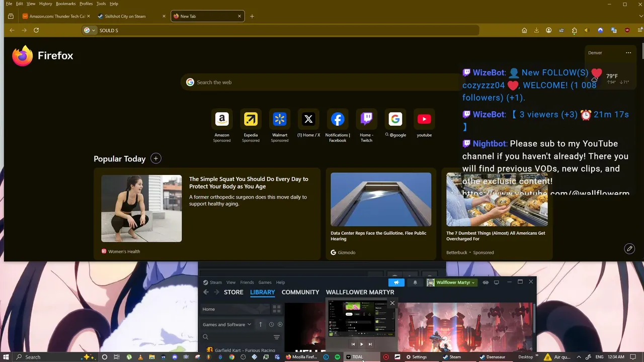This screenshot has height=362, width=644.
Task: Click Steam library filter options icon
Action: tap(276, 337)
